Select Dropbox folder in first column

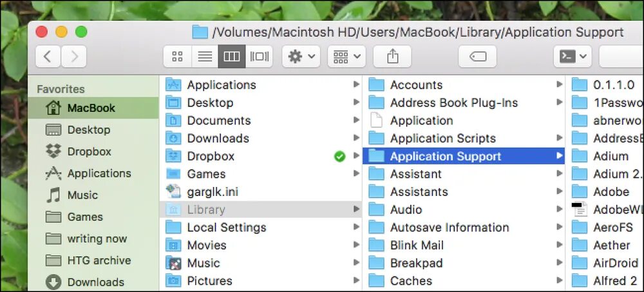coord(261,156)
